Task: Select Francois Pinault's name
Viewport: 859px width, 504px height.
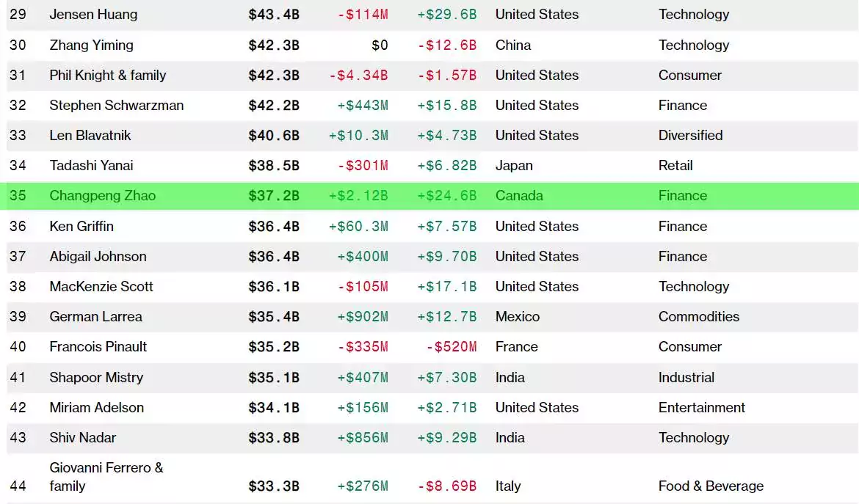Action: pyautogui.click(x=98, y=346)
